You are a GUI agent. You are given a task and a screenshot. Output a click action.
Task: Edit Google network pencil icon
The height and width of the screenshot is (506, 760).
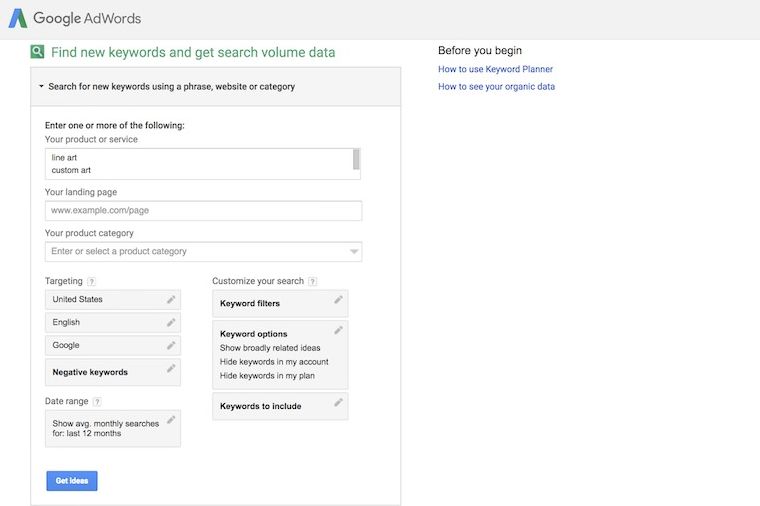[x=171, y=345]
